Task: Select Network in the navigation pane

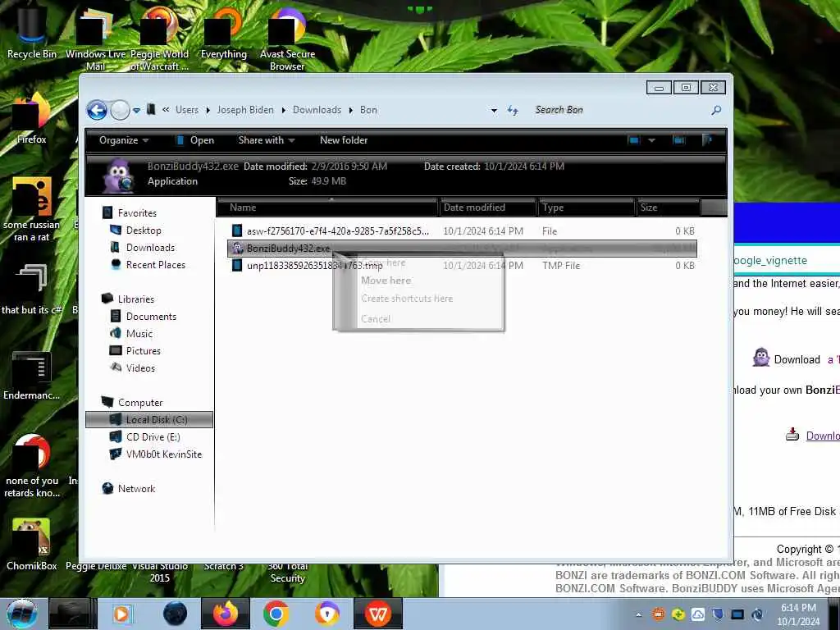Action: point(136,489)
